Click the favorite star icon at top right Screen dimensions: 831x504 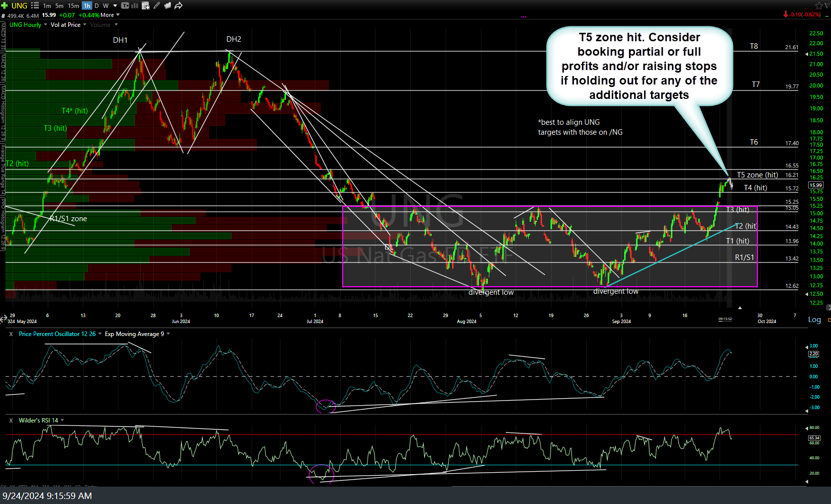click(x=819, y=5)
